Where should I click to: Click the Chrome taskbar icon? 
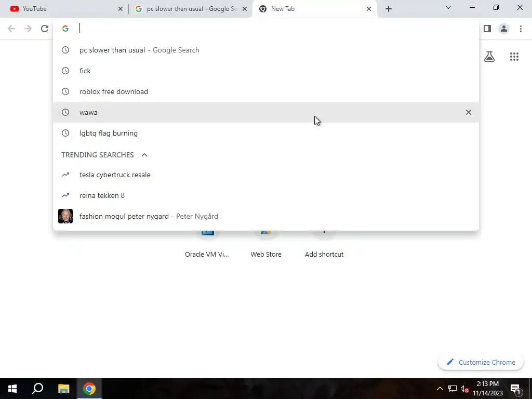tap(89, 389)
